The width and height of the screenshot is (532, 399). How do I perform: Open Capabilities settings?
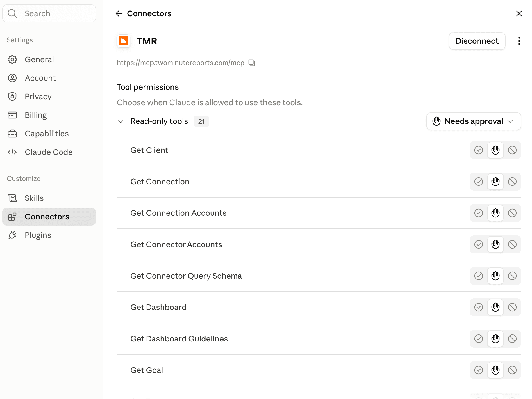49,134
